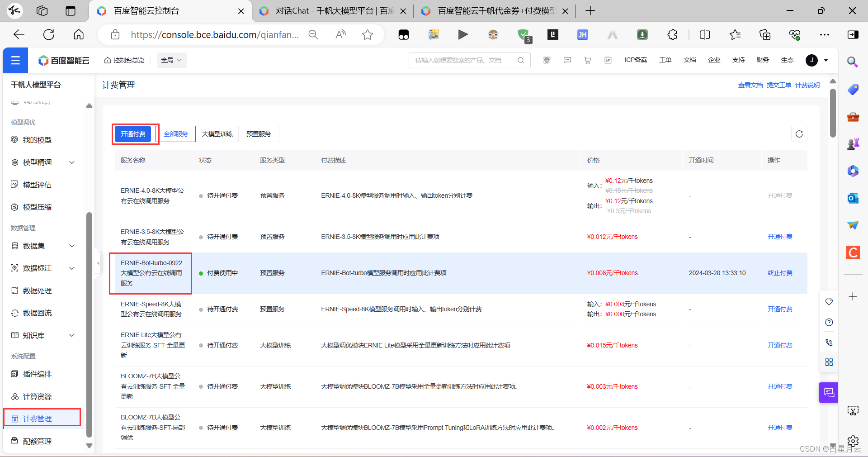Click the phone contact floating icon
This screenshot has width=868, height=457.
[829, 343]
